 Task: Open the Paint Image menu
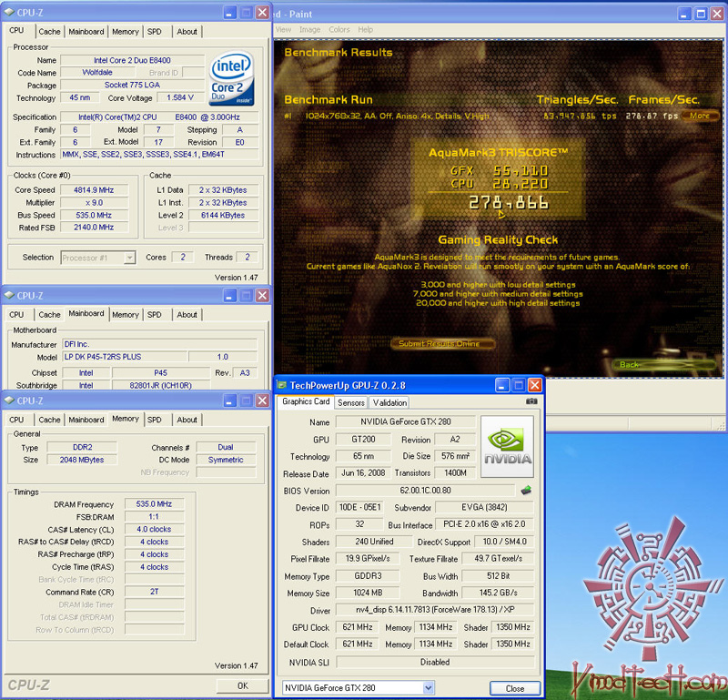click(x=309, y=29)
